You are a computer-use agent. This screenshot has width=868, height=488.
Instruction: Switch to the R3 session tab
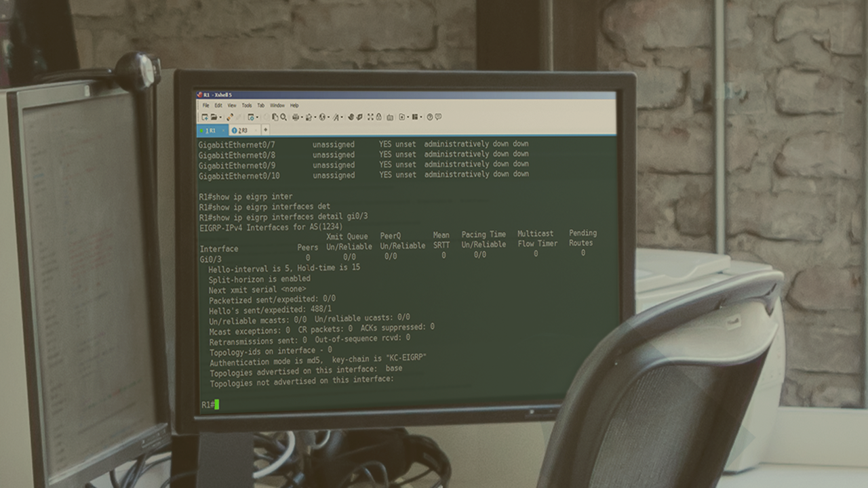[x=240, y=130]
